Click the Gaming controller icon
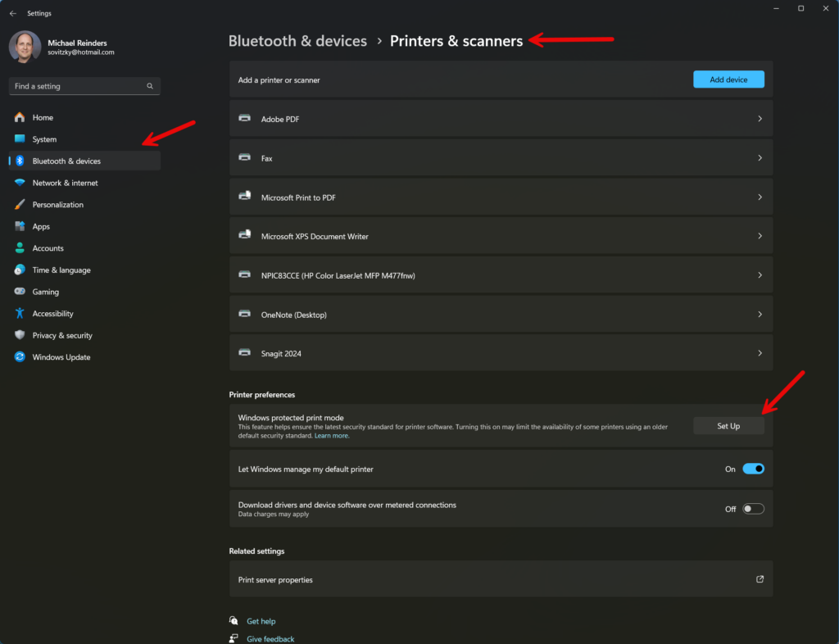 pos(20,292)
